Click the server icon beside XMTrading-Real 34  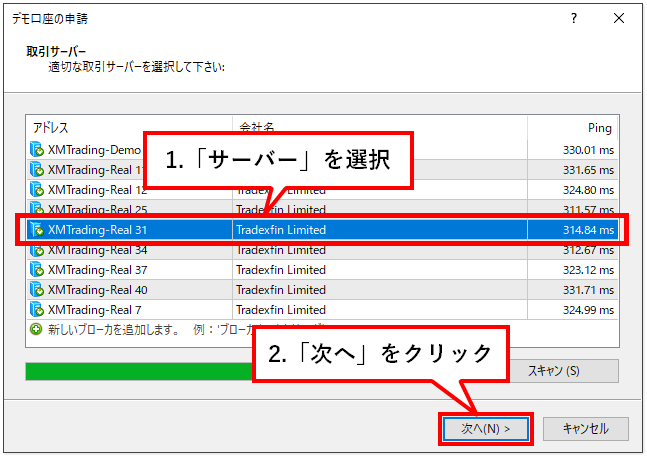pos(37,250)
